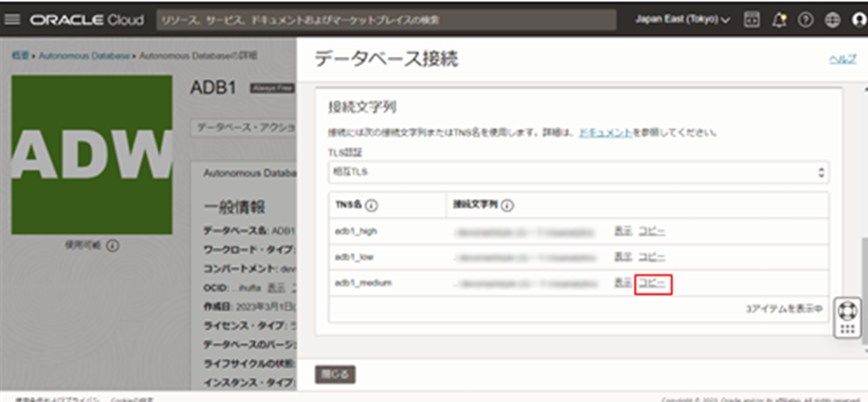This screenshot has height=402, width=868.
Task: Open the Cloud Shell developer tools icon
Action: [751, 20]
